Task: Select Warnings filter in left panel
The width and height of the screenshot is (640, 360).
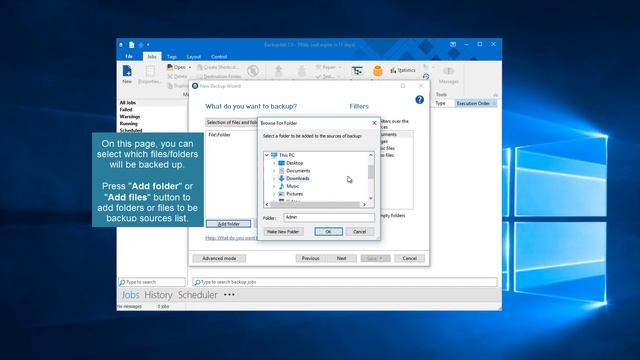Action: 130,117
